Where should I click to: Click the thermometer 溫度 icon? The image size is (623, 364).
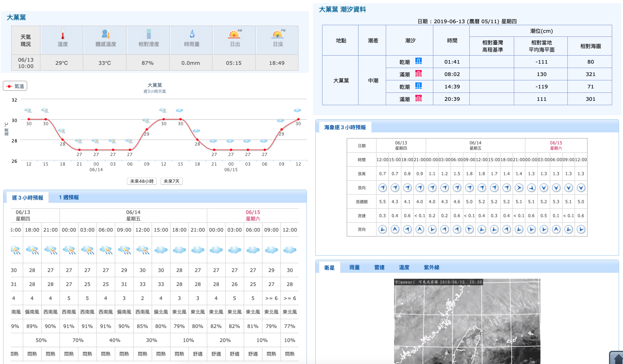click(62, 34)
